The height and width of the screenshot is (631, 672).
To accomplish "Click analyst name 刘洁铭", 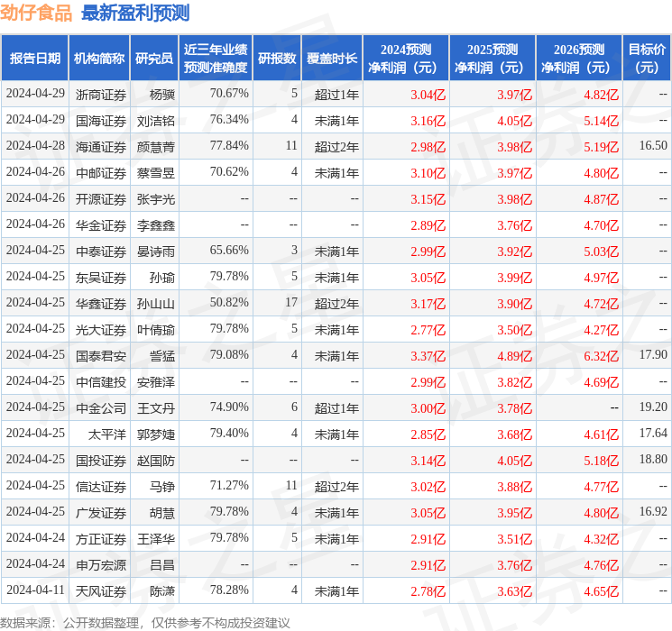I will 156,121.
